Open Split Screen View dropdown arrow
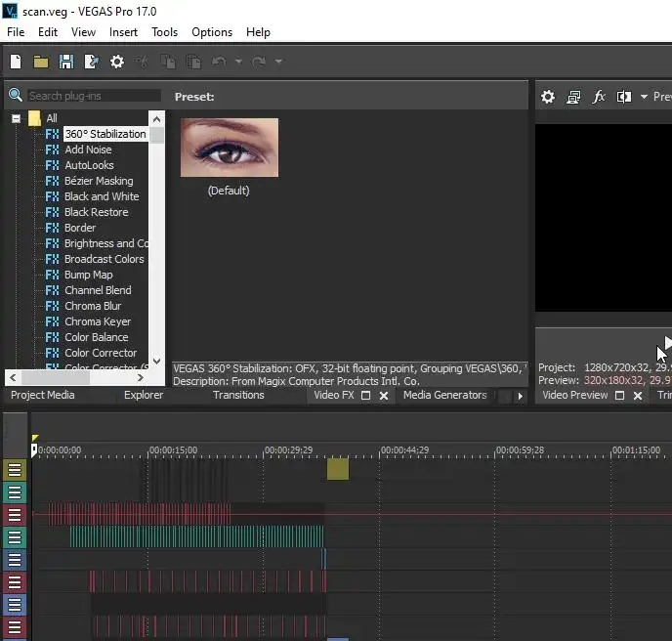This screenshot has height=641, width=672. [644, 97]
